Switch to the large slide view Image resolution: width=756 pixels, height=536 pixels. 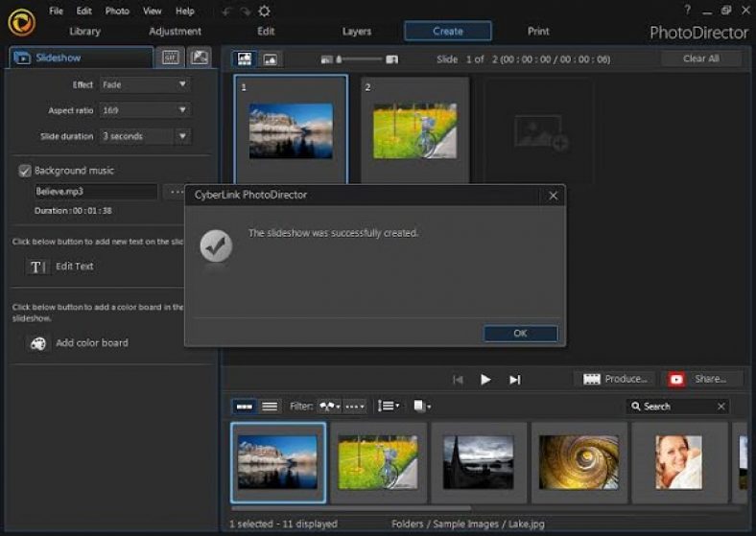[271, 59]
